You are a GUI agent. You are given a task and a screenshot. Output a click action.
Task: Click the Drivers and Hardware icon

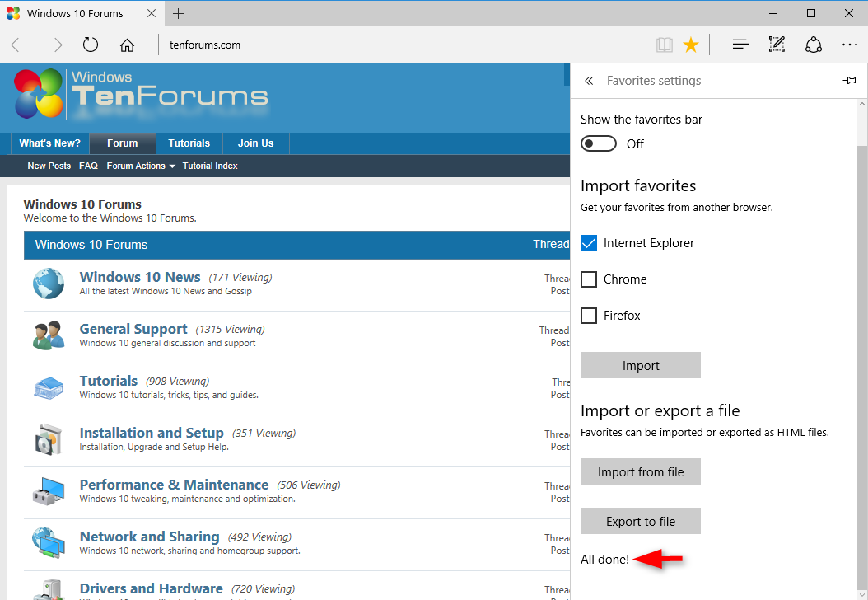click(x=48, y=589)
